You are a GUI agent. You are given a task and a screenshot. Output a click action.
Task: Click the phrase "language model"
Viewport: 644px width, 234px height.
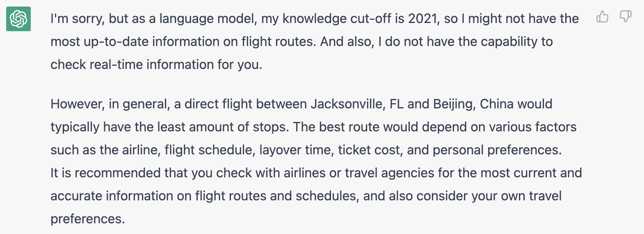[x=208, y=19]
